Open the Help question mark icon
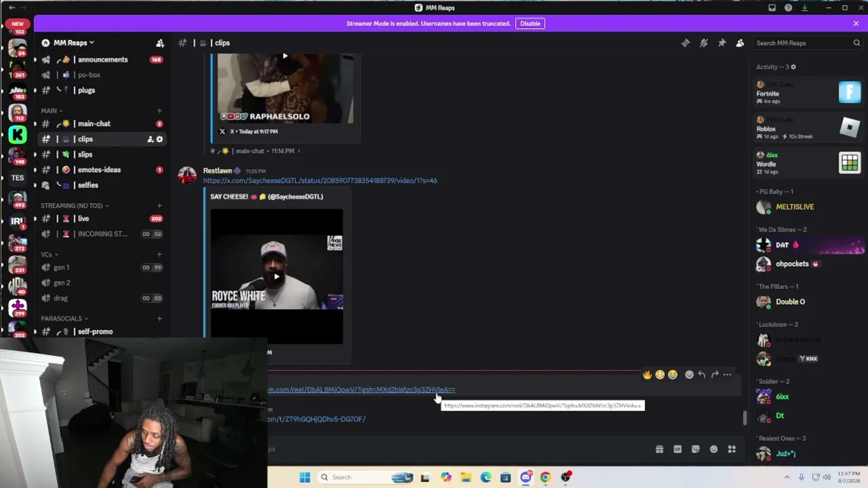This screenshot has width=868, height=488. click(788, 7)
